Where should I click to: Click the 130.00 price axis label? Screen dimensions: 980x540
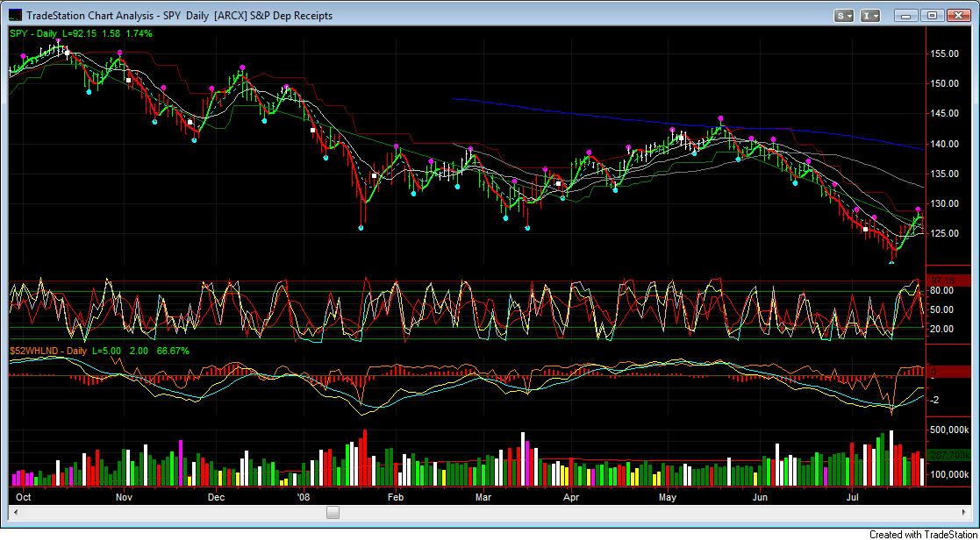pos(946,203)
